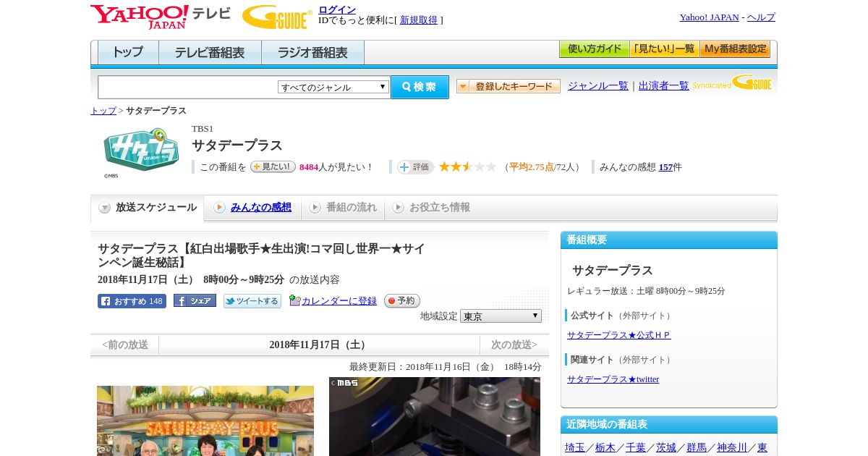This screenshot has width=868, height=456.
Task: Open the My番組表設定 button
Action: pos(735,49)
